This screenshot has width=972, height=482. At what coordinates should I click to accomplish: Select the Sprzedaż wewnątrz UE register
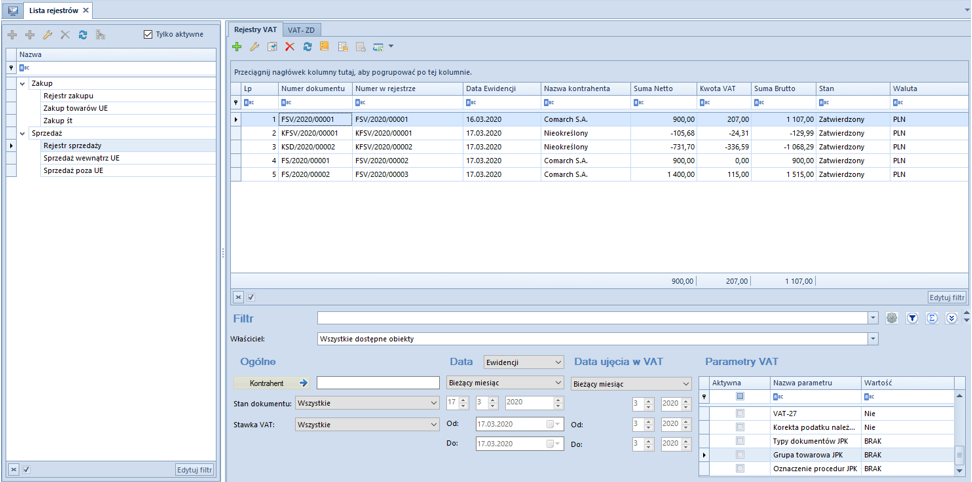click(x=81, y=158)
